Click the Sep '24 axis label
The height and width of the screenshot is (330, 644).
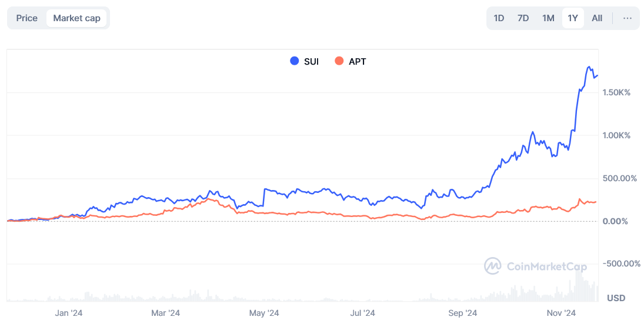(x=462, y=314)
